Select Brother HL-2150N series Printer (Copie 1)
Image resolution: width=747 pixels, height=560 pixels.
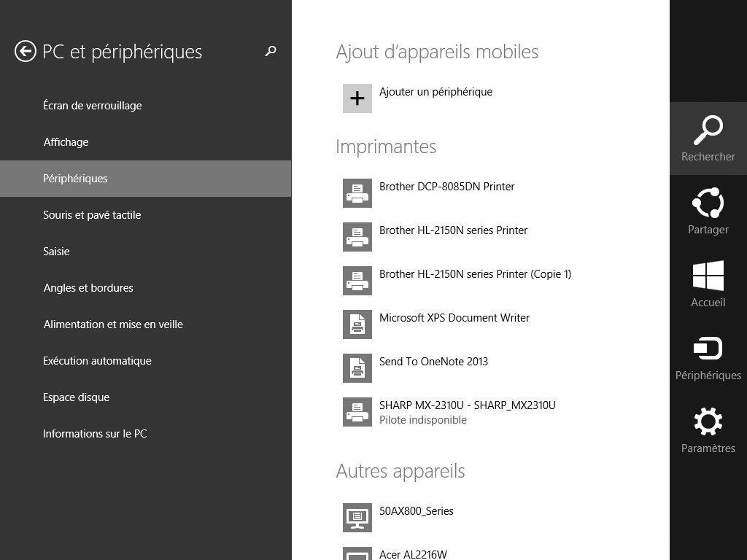pyautogui.click(x=475, y=274)
